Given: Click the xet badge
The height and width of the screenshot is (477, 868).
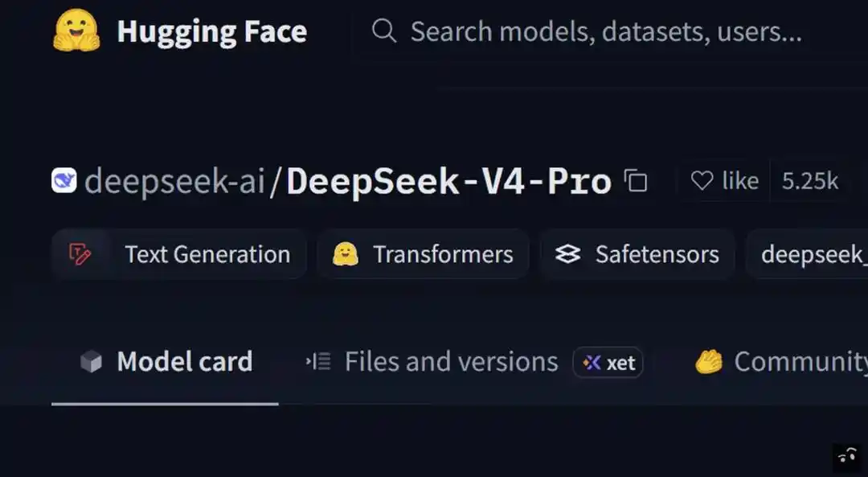Looking at the screenshot, I should point(608,362).
